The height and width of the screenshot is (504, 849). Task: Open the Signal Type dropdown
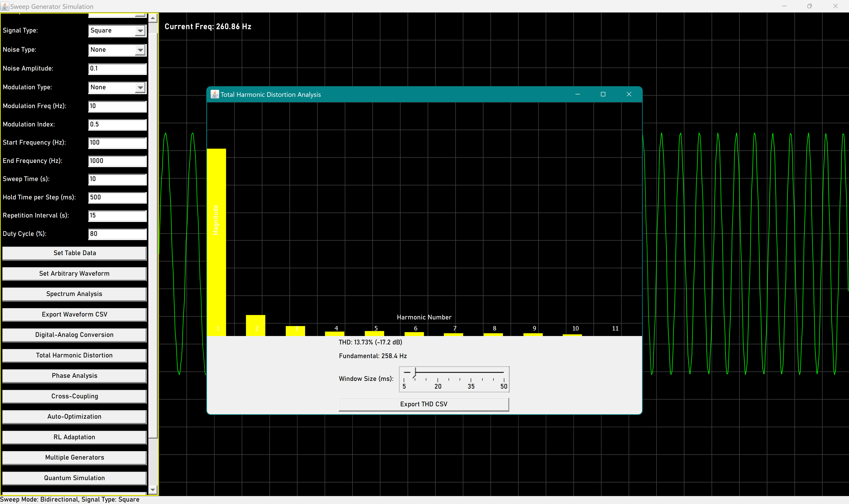coord(140,31)
